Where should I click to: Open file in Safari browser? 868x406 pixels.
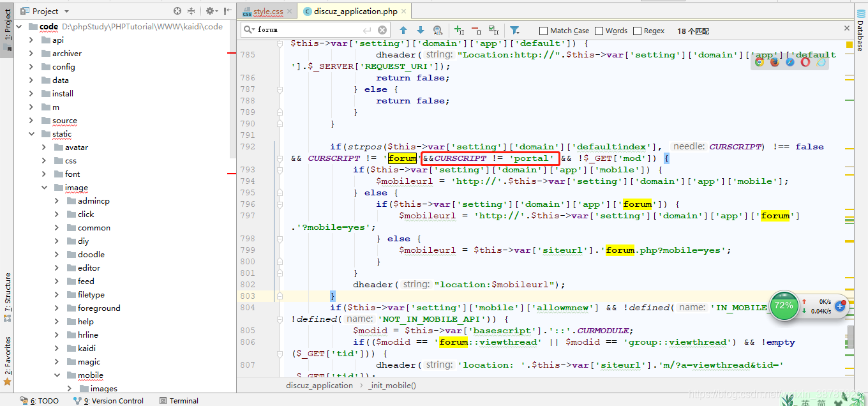[x=790, y=62]
